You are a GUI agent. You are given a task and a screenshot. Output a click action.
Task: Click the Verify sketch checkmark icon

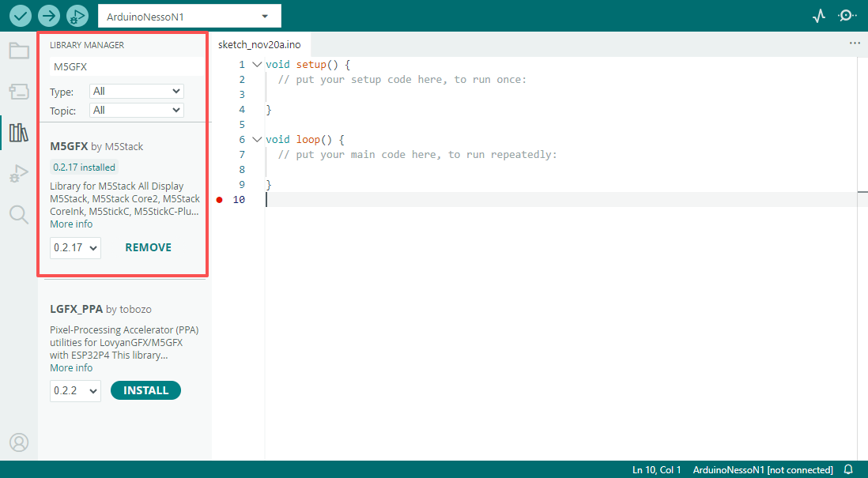(21, 16)
